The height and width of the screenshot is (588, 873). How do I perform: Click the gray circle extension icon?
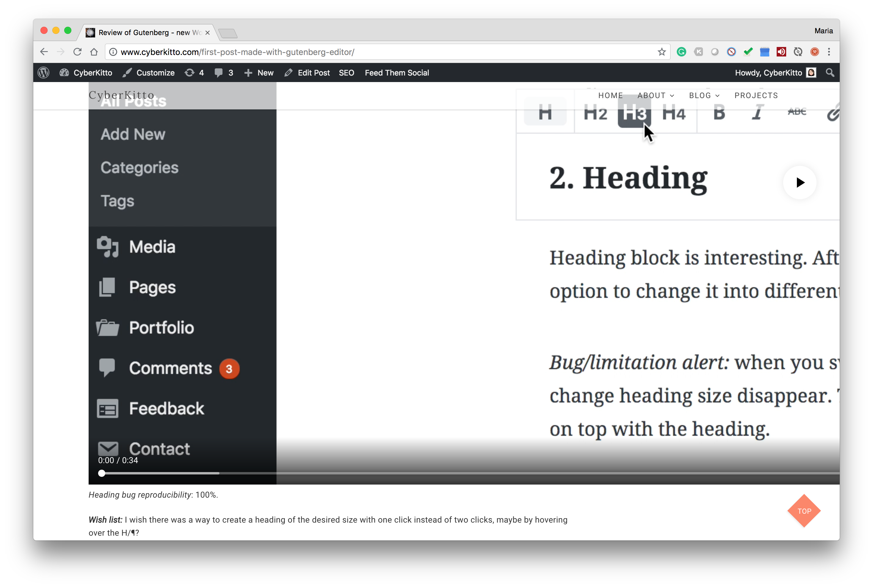pyautogui.click(x=715, y=52)
